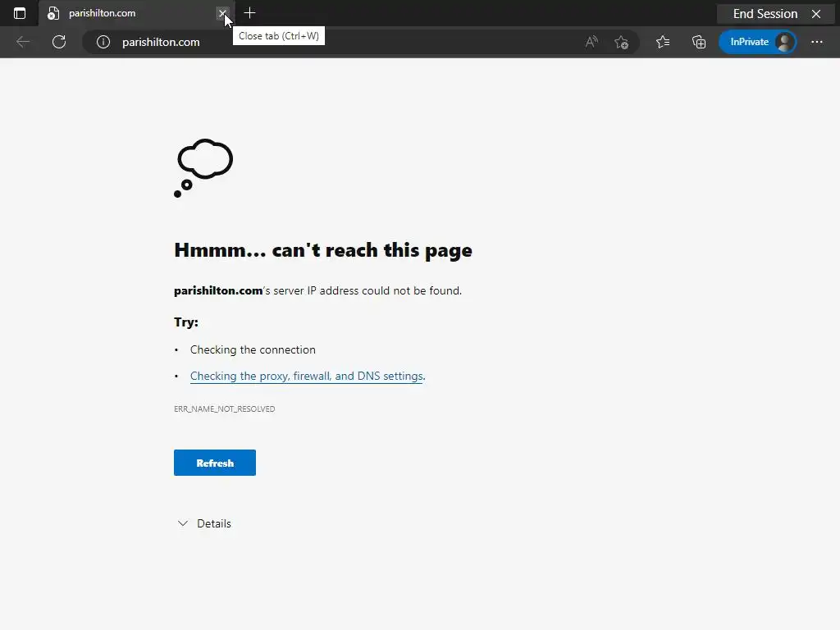Viewport: 840px width, 630px height.
Task: Click the InPrivate profile button
Action: pos(757,42)
